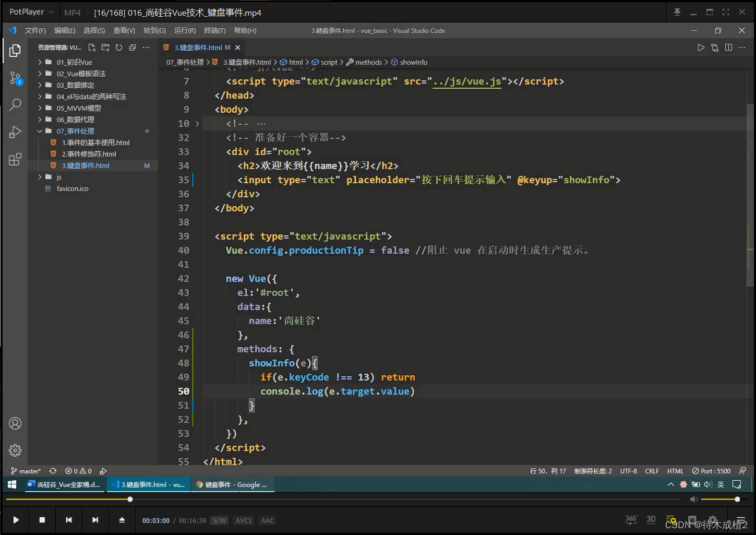Toggle the S/W decoder indicator
This screenshot has width=756, height=535.
point(220,520)
